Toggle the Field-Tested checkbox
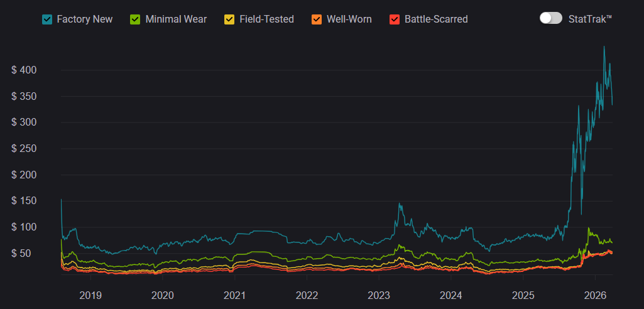Image resolution: width=644 pixels, height=309 pixels. (230, 19)
